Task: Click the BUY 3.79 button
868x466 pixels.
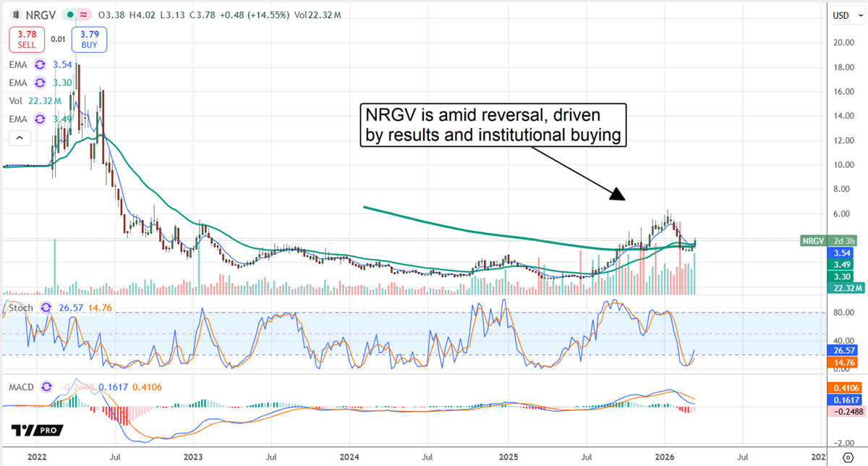Action: pos(88,40)
